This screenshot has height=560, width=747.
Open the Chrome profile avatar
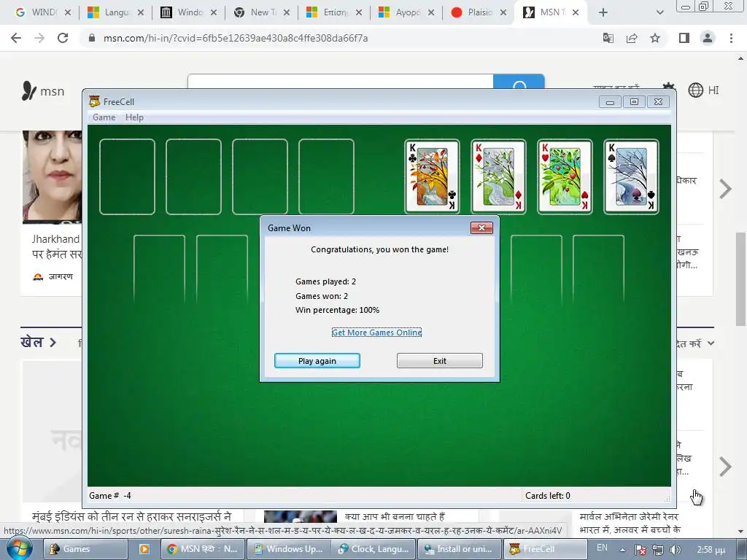[708, 38]
